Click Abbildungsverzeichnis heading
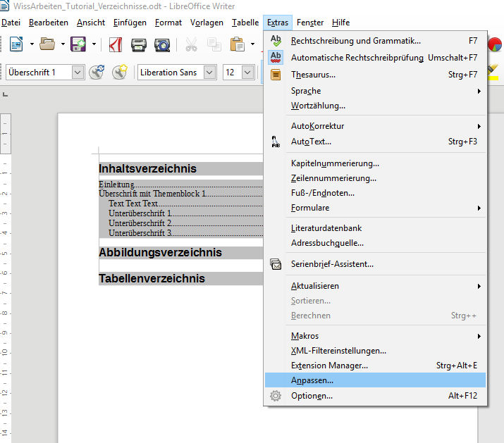This screenshot has height=443, width=504. (160, 253)
